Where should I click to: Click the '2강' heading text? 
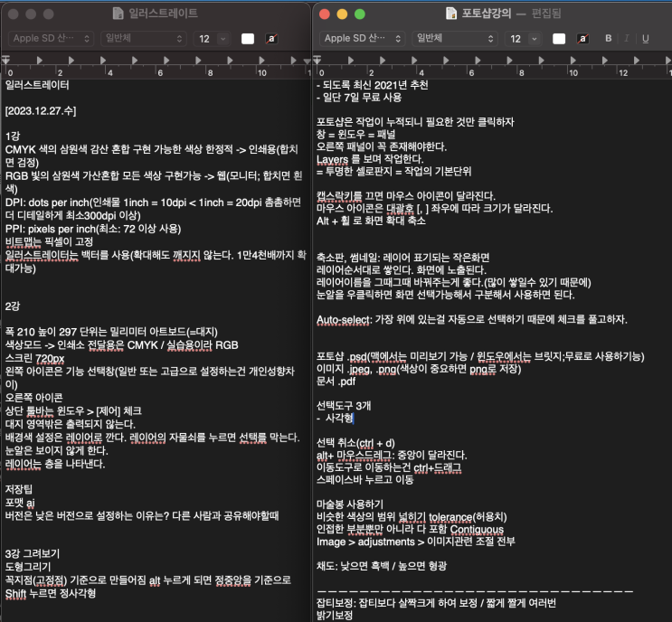[13, 306]
